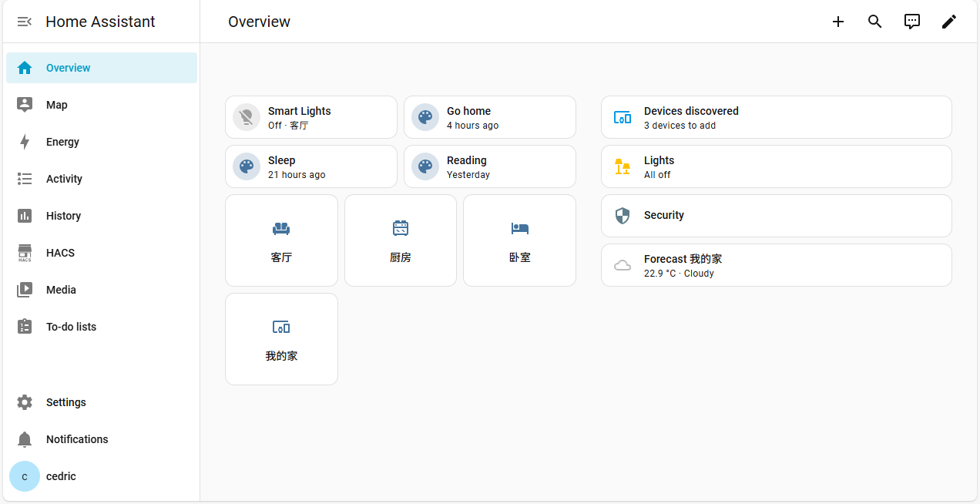Open HACS from the sidebar

point(60,253)
